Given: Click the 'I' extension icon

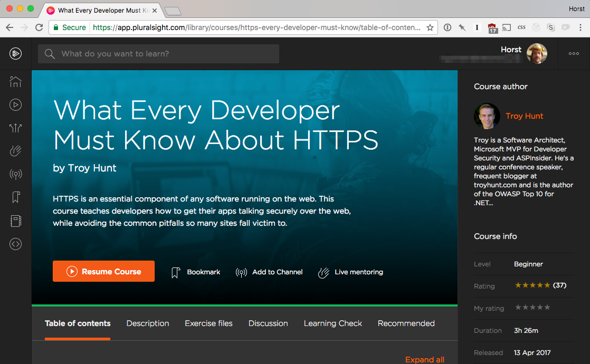Looking at the screenshot, I should pyautogui.click(x=477, y=27).
